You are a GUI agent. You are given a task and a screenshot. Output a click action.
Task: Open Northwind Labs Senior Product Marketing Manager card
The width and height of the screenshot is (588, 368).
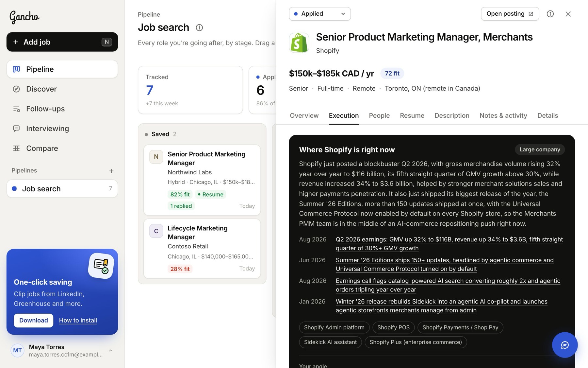point(202,180)
